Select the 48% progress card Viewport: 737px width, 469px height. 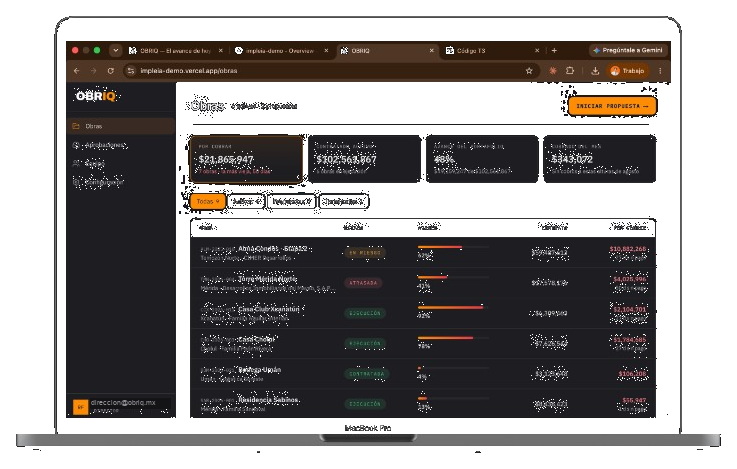(x=482, y=159)
